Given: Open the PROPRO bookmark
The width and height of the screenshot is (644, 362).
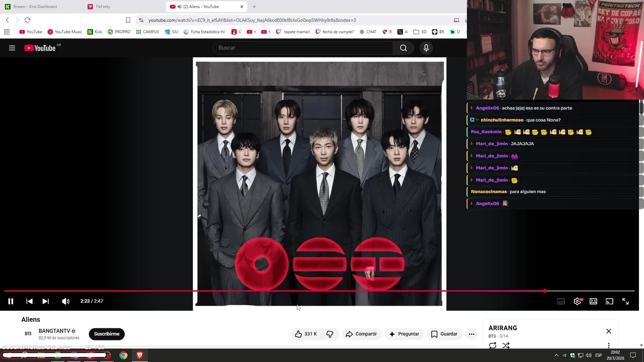Looking at the screenshot, I should coord(119,32).
